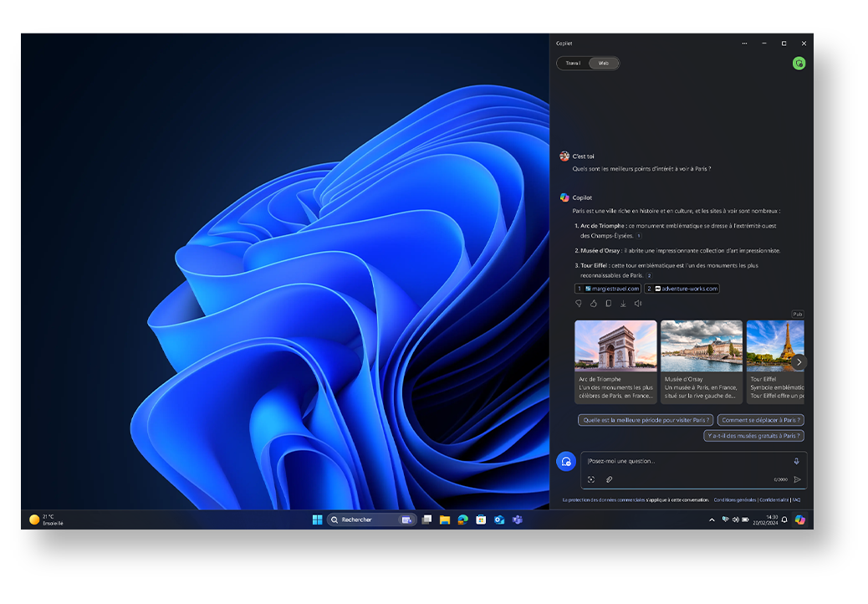
Task: Open the Windows Start menu
Action: tap(317, 520)
